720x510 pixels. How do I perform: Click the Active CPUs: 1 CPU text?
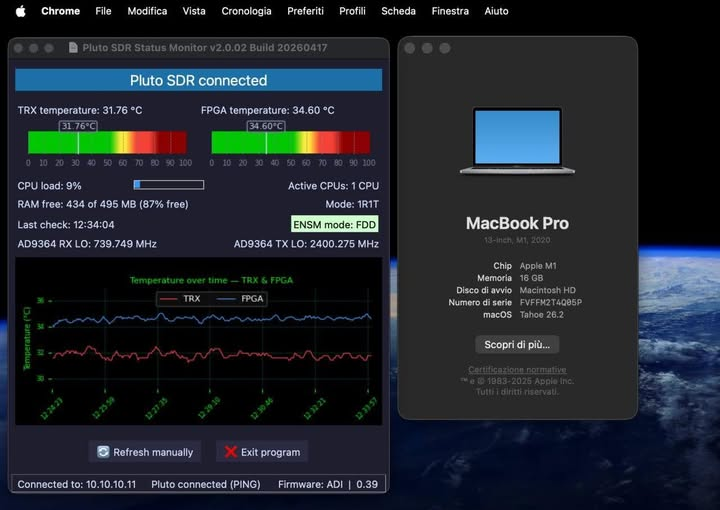[333, 186]
